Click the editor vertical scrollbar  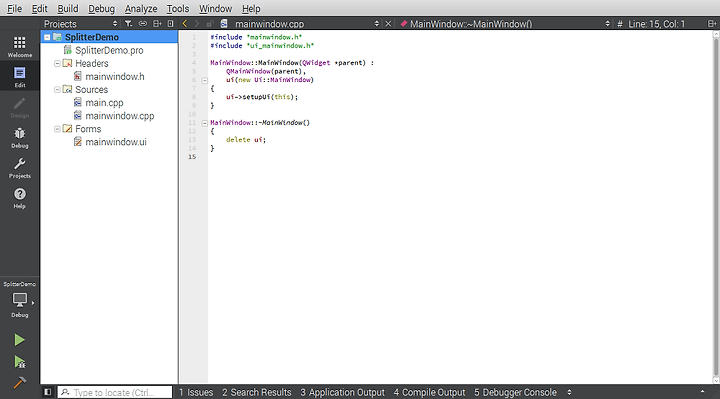click(x=716, y=207)
